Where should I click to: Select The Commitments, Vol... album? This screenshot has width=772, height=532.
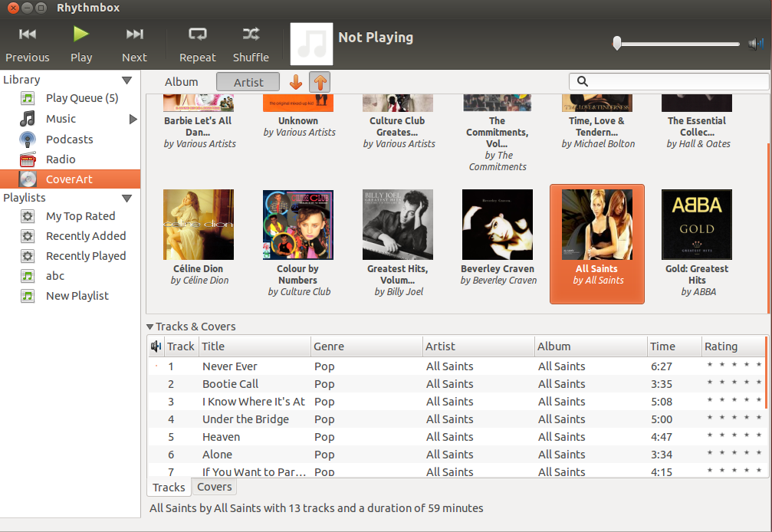pos(498,133)
